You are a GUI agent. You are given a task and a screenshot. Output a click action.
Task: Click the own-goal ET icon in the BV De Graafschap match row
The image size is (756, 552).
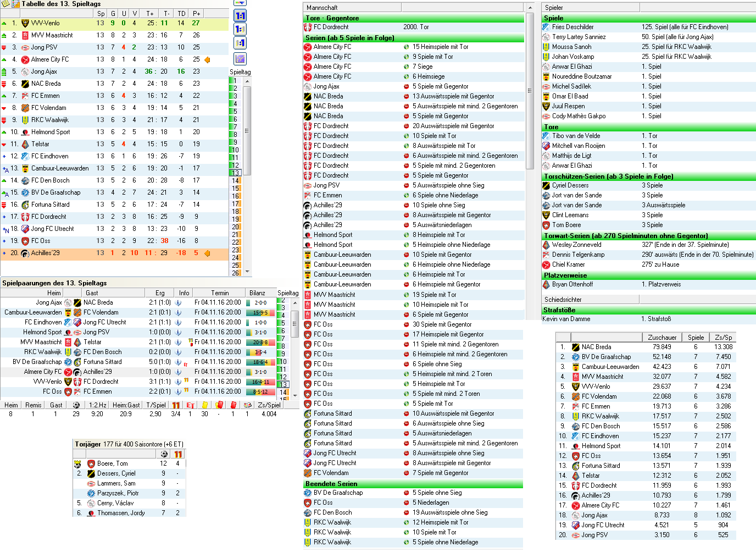pos(186,363)
